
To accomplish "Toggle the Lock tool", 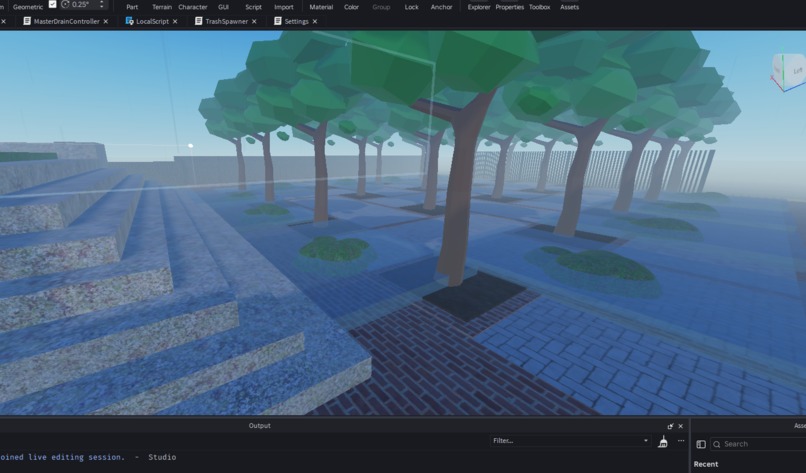I will pyautogui.click(x=411, y=7).
